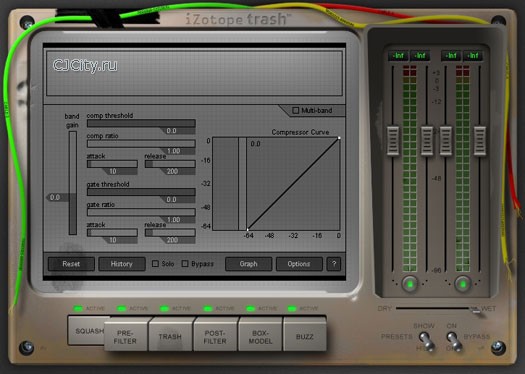Toggle the TRASH active LED
The width and height of the screenshot is (525, 374).
tap(164, 308)
